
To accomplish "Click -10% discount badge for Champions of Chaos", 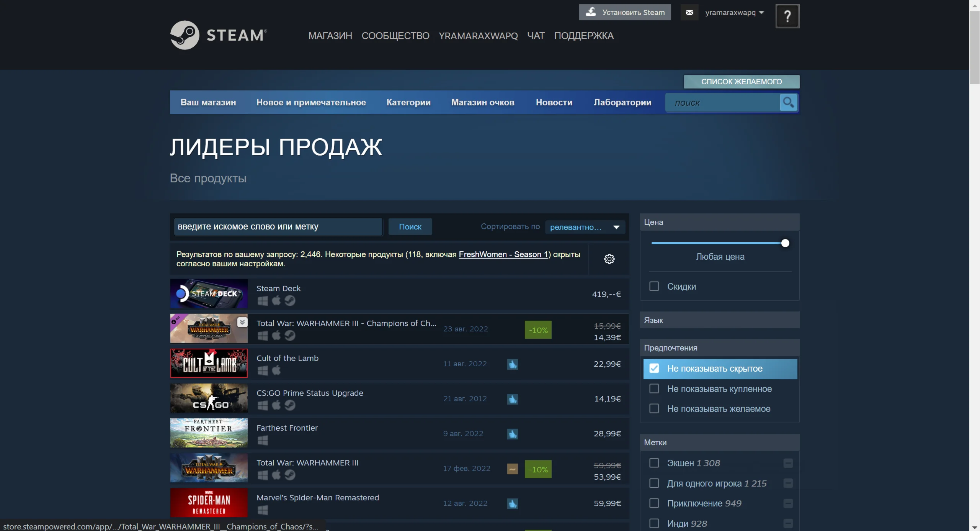I will pos(538,330).
